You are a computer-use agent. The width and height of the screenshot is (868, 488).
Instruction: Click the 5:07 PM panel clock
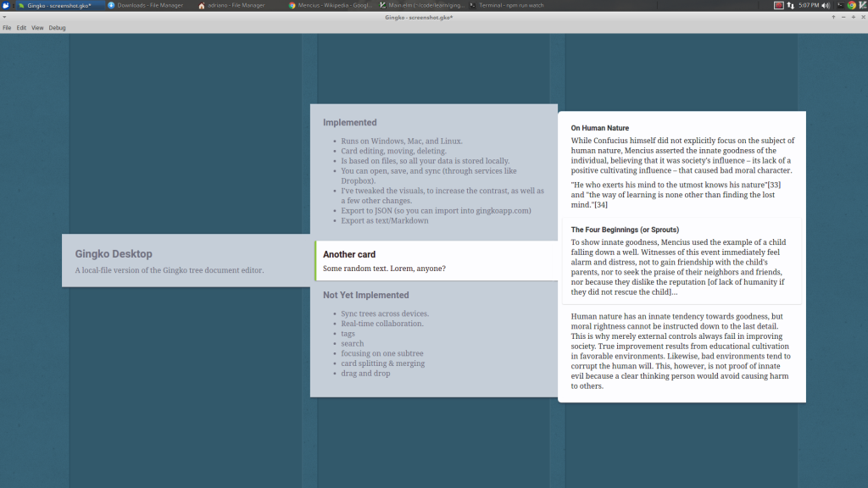pyautogui.click(x=809, y=5)
